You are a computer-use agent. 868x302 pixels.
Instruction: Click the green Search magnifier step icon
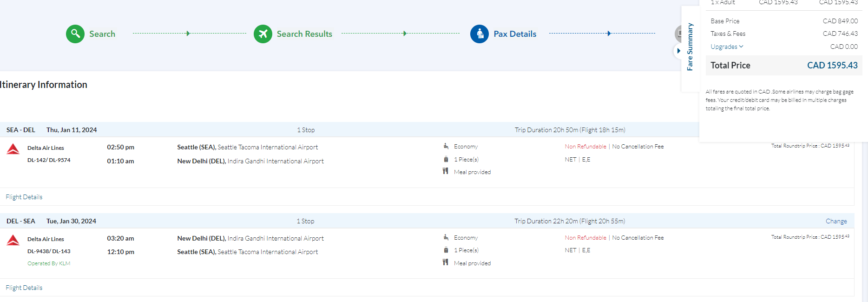(x=75, y=34)
